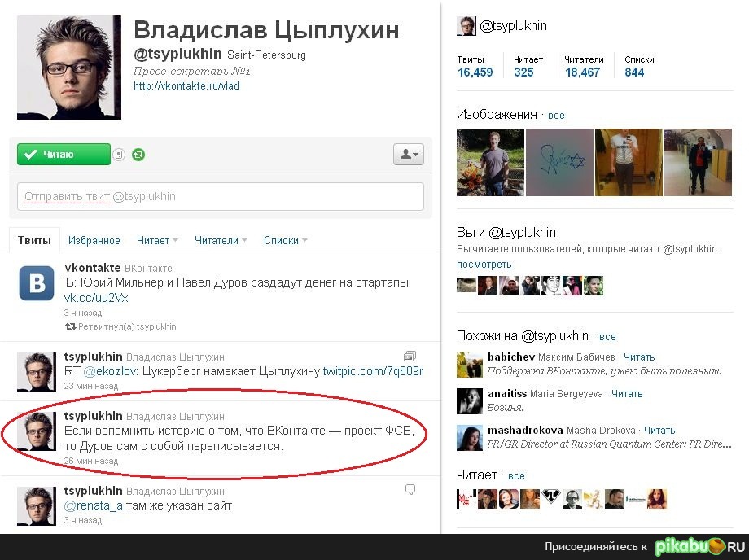The height and width of the screenshot is (560, 749).
Task: Click the small avatar icon next to @tsyplukhin header
Action: tap(466, 26)
